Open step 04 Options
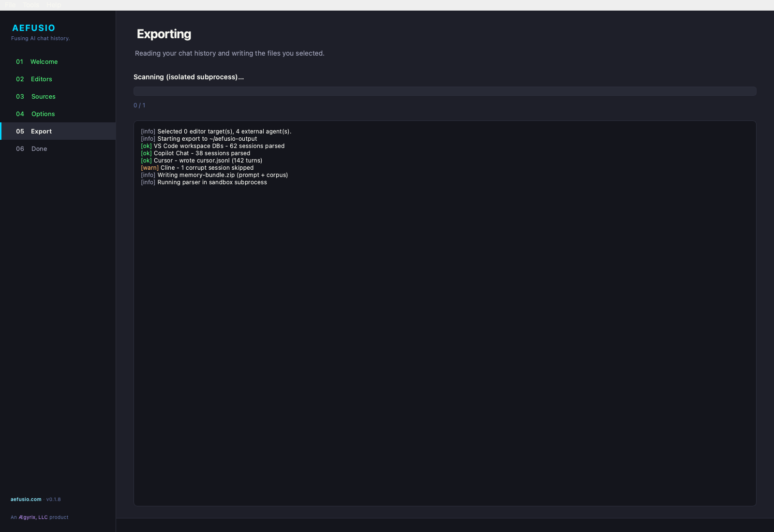 (x=43, y=114)
